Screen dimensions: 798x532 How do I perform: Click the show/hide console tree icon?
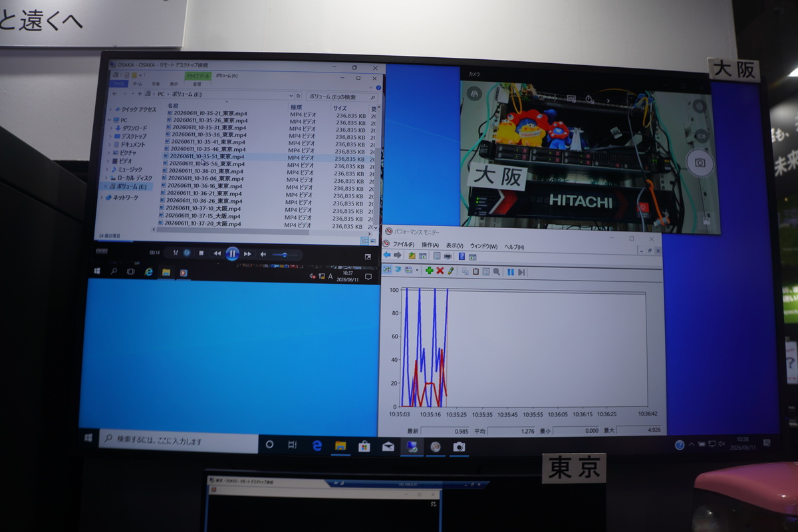point(423,255)
